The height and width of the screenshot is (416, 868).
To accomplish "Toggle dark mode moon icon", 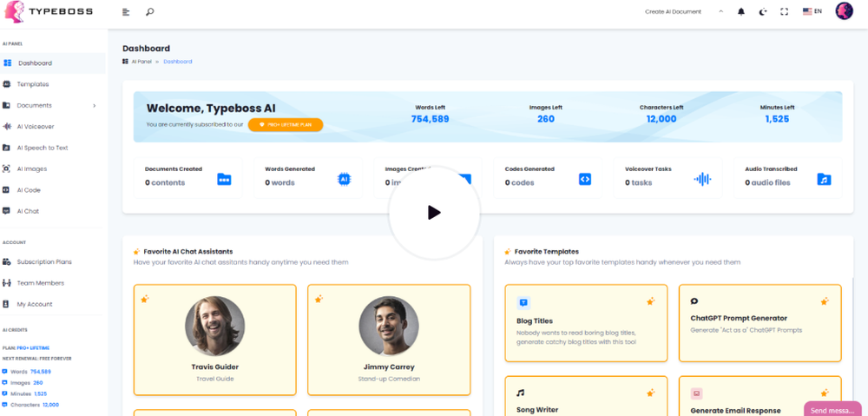I will click(x=763, y=11).
